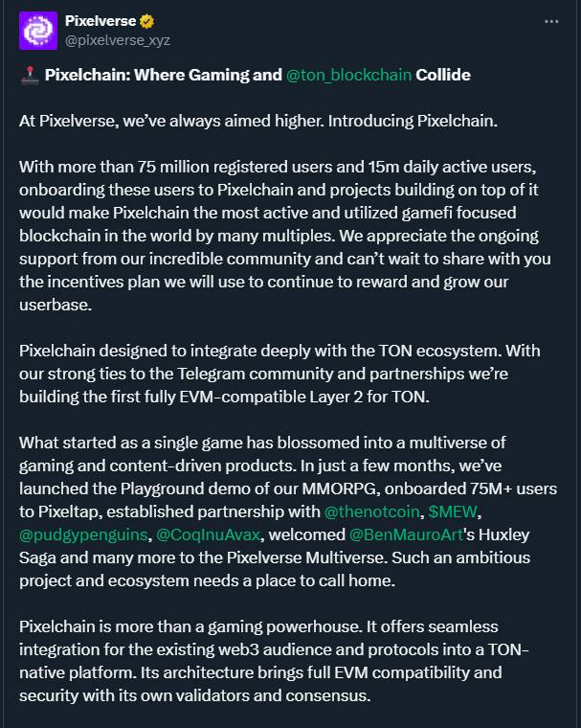581x728 pixels.
Task: Visit the @pudgypenguins mention
Action: [x=83, y=535]
